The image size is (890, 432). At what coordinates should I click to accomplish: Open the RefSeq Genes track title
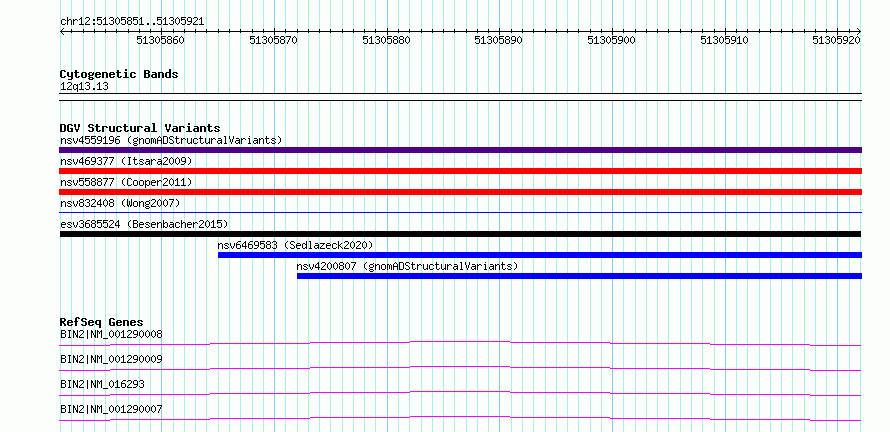[x=102, y=322]
